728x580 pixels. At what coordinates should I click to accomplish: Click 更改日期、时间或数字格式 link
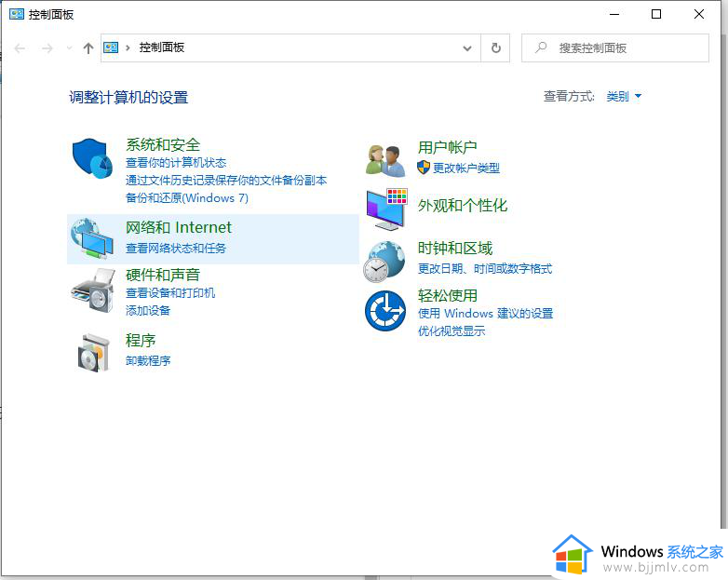485,269
